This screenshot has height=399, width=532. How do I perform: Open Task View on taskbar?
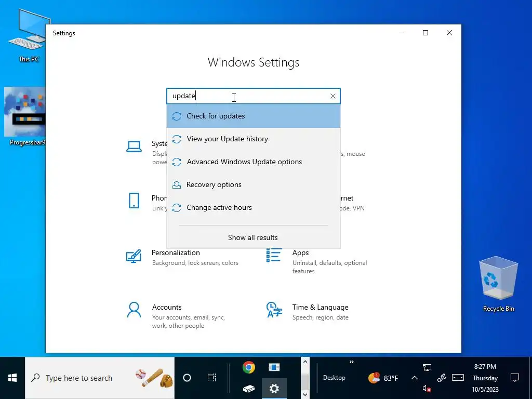coord(212,378)
